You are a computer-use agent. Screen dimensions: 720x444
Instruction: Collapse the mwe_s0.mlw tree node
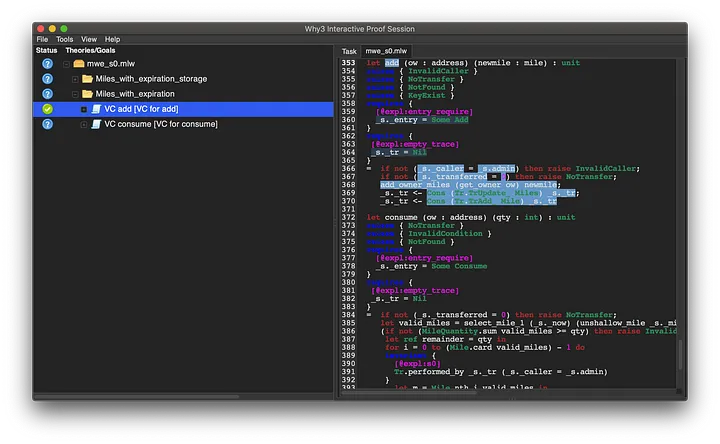67,64
